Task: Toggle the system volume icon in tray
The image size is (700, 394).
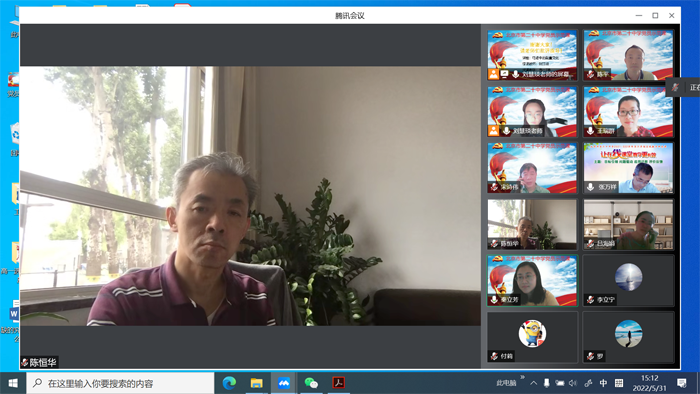Action: tap(573, 383)
